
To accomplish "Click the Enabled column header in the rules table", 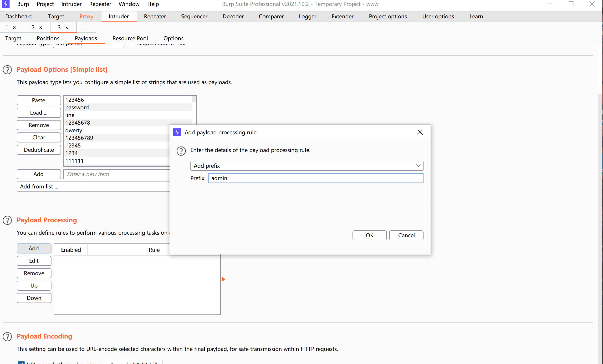I will (x=71, y=250).
